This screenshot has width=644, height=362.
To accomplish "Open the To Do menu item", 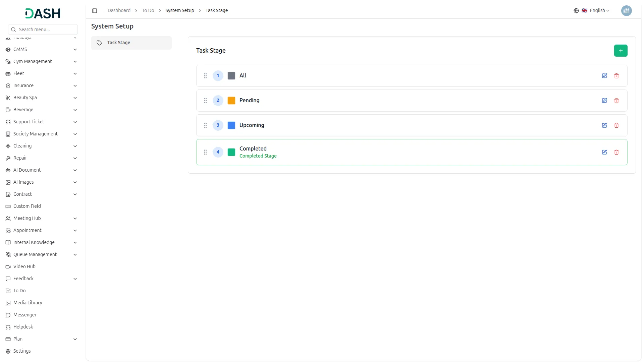I will click(x=19, y=291).
